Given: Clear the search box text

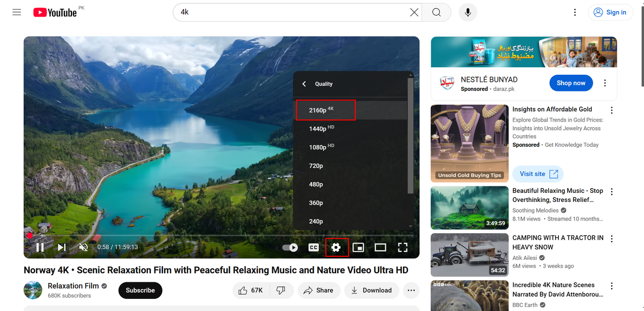Looking at the screenshot, I should (414, 13).
